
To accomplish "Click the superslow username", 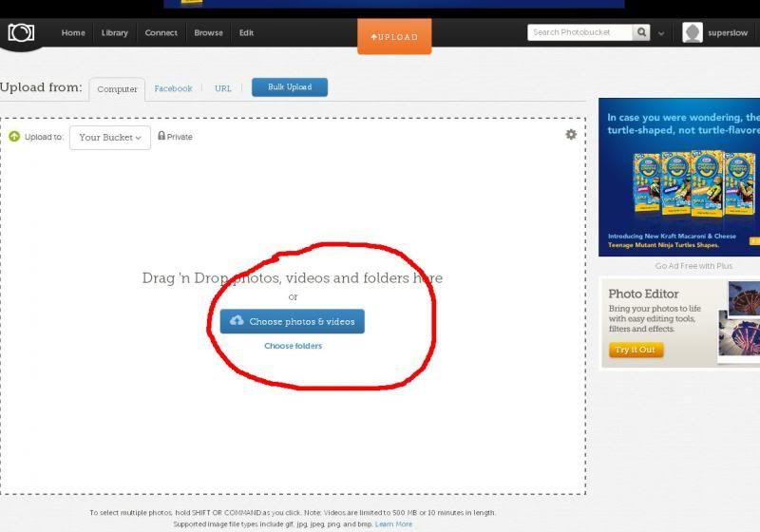I will (728, 33).
